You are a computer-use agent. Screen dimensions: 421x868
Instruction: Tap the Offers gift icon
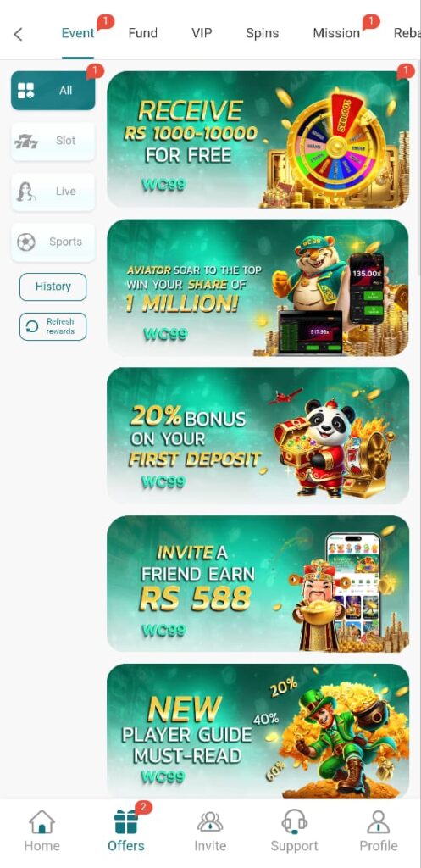[126, 822]
